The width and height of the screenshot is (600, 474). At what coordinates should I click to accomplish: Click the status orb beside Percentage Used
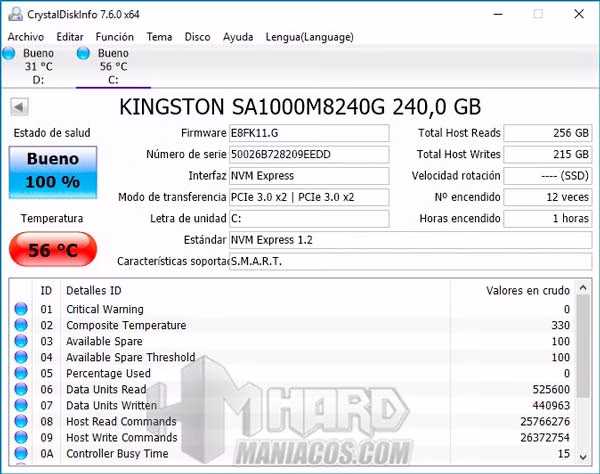21,374
